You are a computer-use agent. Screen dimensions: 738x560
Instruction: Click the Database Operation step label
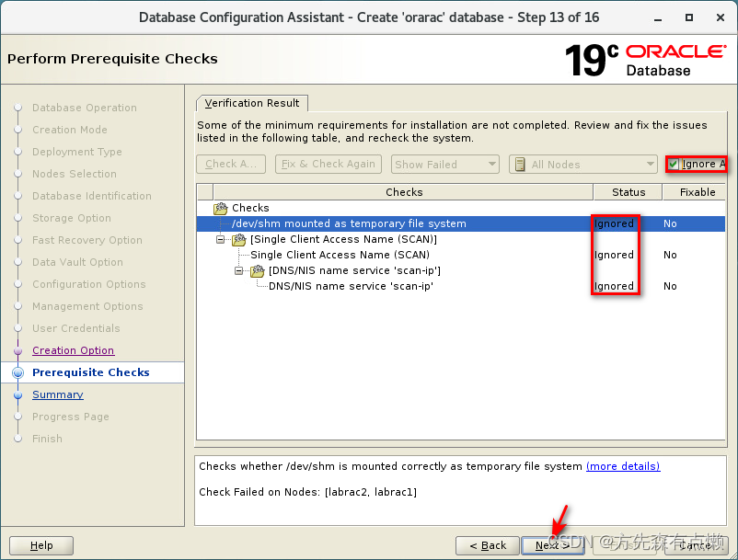85,108
